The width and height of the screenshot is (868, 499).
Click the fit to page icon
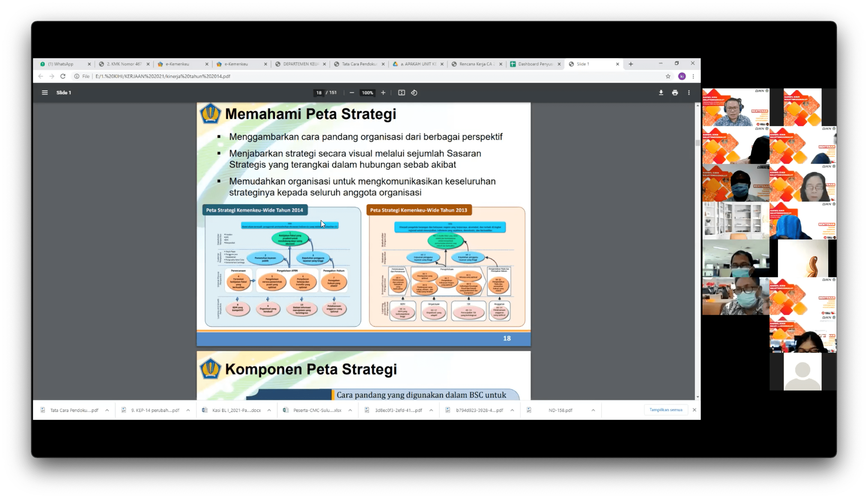401,92
